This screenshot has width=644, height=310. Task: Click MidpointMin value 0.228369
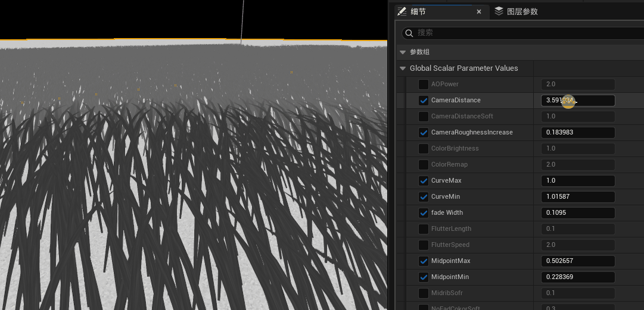point(578,277)
